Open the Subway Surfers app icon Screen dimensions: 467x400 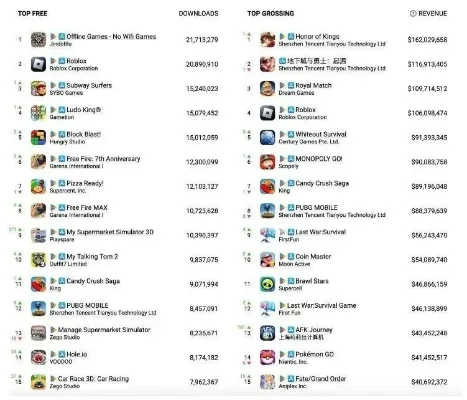[38, 89]
